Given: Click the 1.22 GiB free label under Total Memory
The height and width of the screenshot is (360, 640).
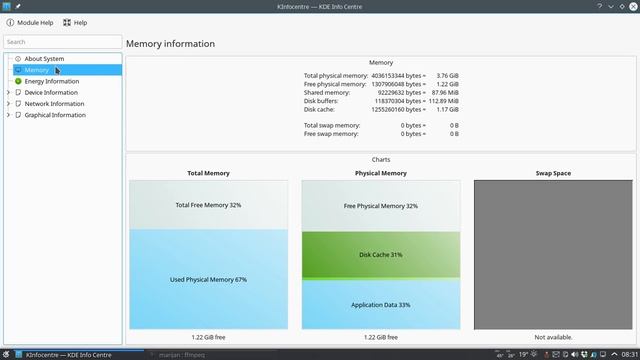Looking at the screenshot, I should tap(209, 337).
